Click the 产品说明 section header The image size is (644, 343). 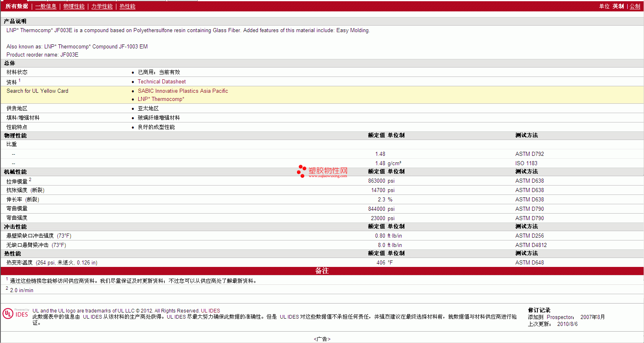point(15,21)
